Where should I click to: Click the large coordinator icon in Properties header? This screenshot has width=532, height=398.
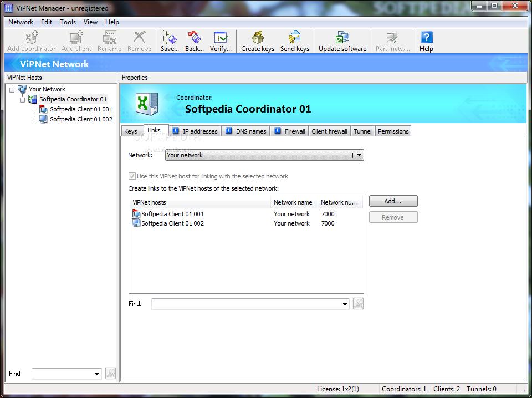coord(147,104)
